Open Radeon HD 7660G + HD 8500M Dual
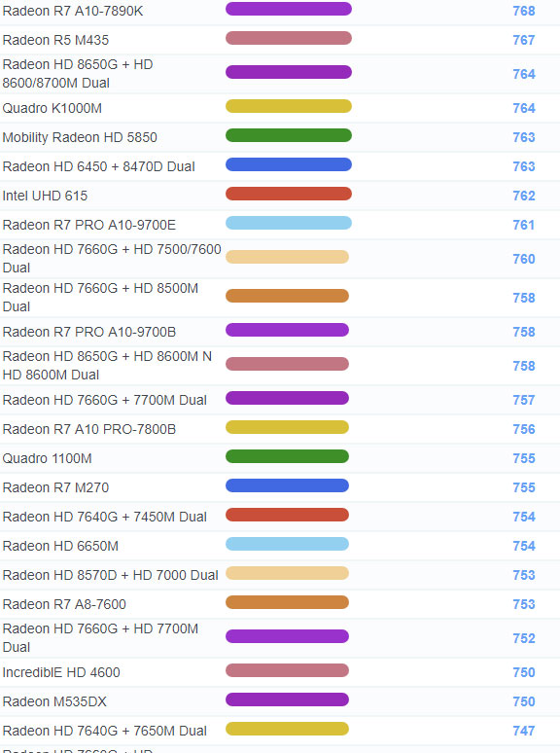The image size is (560, 753). tap(100, 298)
